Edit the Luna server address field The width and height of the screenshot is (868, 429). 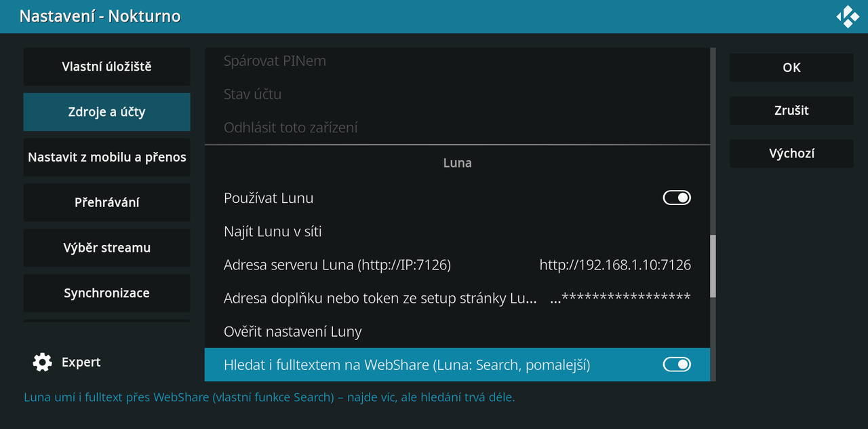click(457, 265)
